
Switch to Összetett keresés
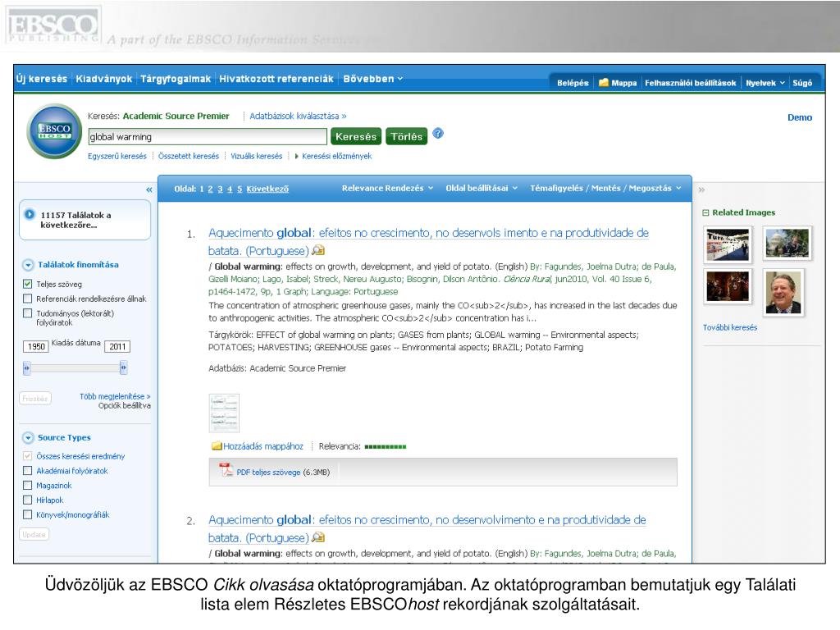tap(189, 156)
